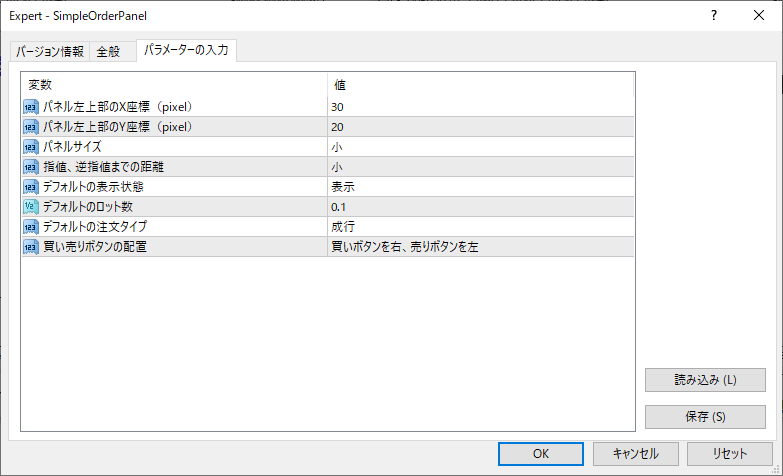Click the integer icon beside パネル左上部のX座標
This screenshot has width=783, height=476.
pyautogui.click(x=31, y=107)
